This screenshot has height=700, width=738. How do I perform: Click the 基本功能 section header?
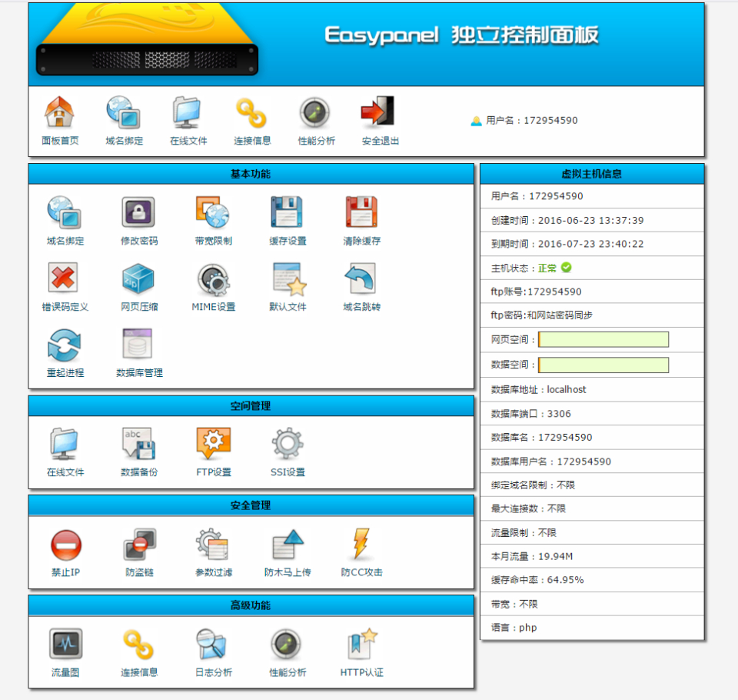(251, 174)
